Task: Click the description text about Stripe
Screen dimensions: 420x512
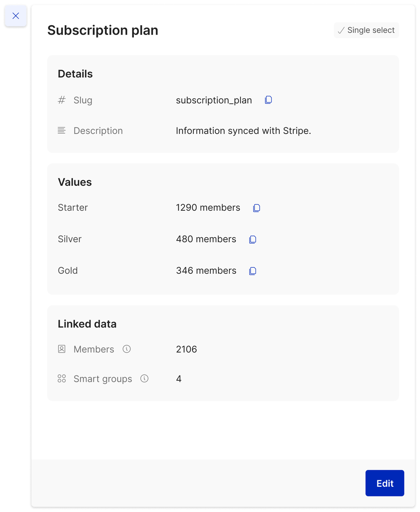Action: click(244, 131)
